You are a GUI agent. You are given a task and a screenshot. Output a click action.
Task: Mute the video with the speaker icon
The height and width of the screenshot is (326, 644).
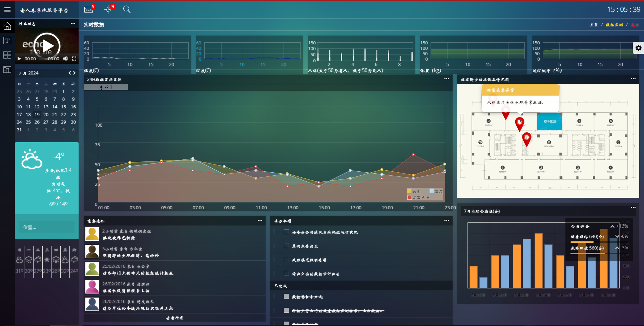pos(65,59)
